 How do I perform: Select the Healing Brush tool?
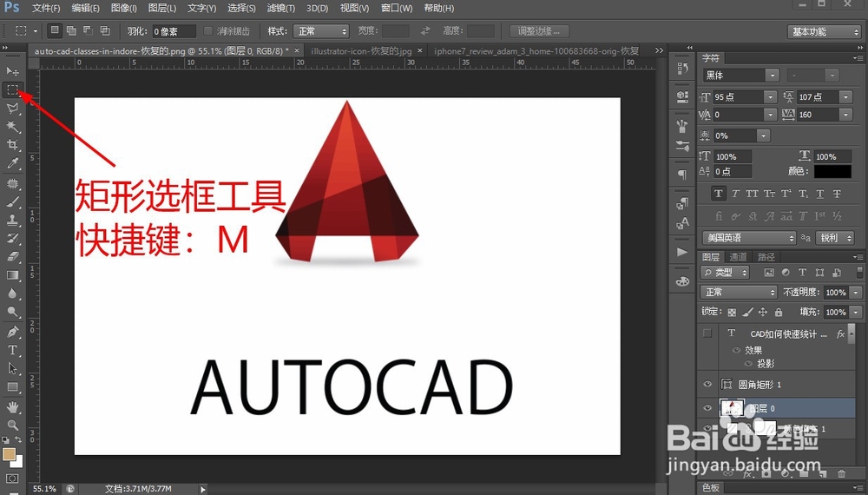pyautogui.click(x=12, y=183)
